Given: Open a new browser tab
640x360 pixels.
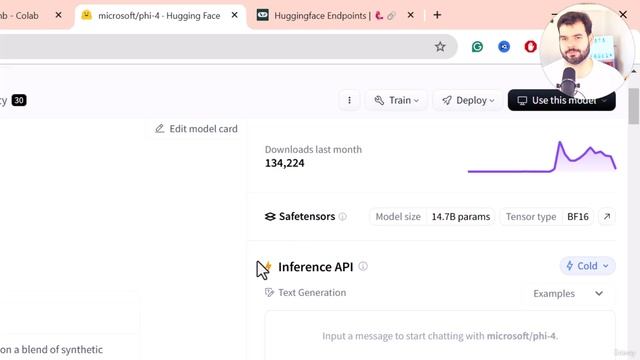Looking at the screenshot, I should [x=437, y=15].
